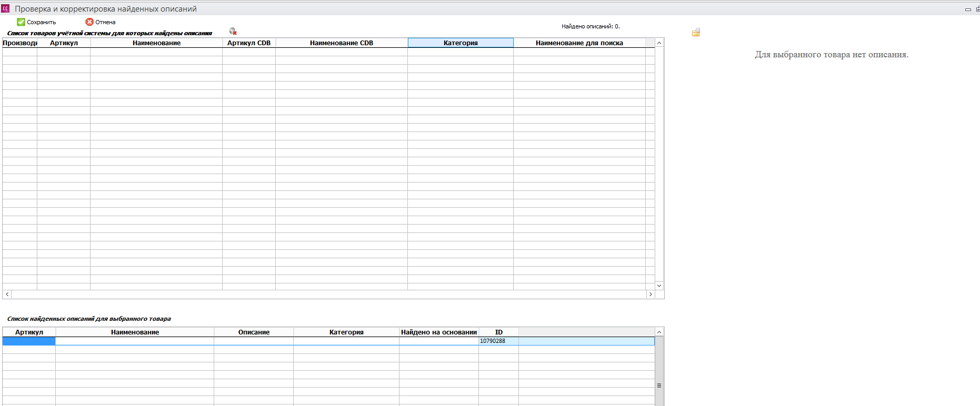Click Артикул header in descriptions table
This screenshot has width=980, height=406.
coord(29,332)
